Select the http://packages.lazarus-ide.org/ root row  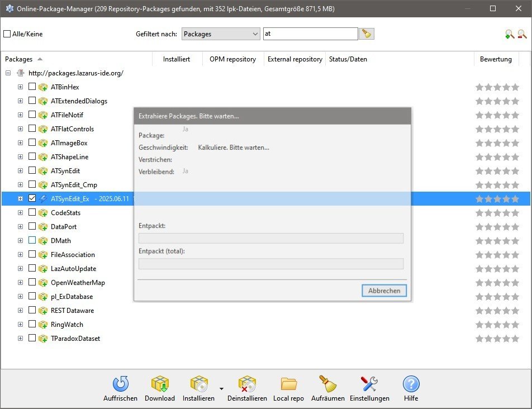(x=76, y=73)
